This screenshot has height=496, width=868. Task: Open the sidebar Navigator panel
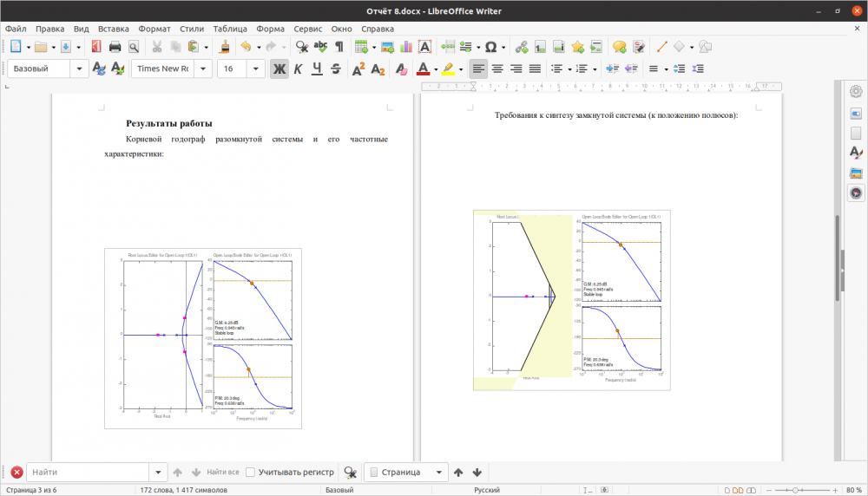(856, 193)
